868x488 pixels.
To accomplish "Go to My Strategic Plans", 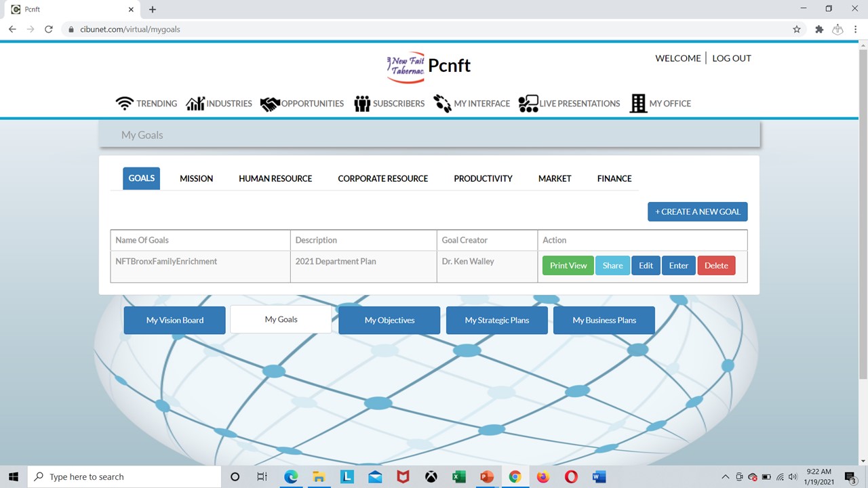I will click(496, 320).
